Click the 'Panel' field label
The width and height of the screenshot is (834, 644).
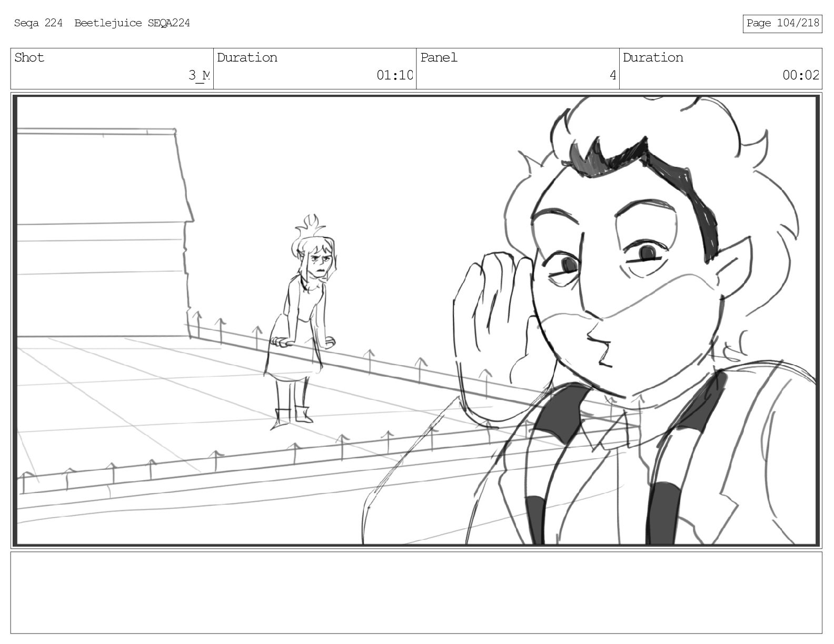tap(439, 57)
